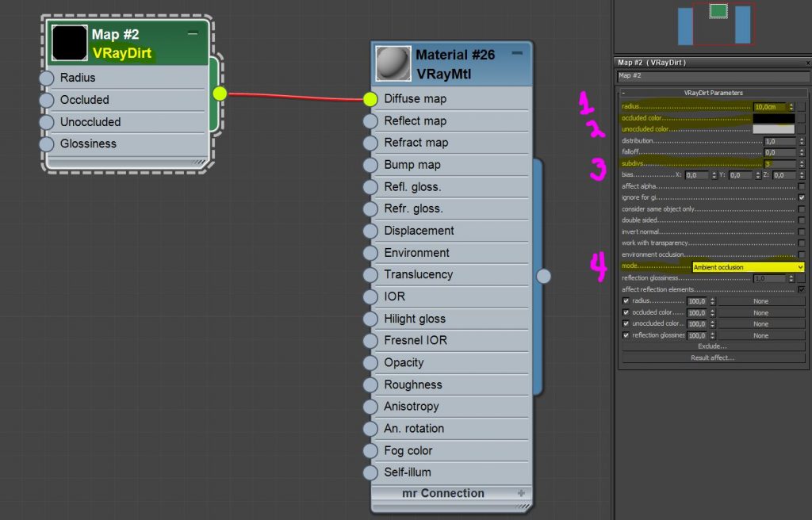Collapse the VRayDirt Parameters rollout
The height and width of the screenshot is (520, 812).
624,93
